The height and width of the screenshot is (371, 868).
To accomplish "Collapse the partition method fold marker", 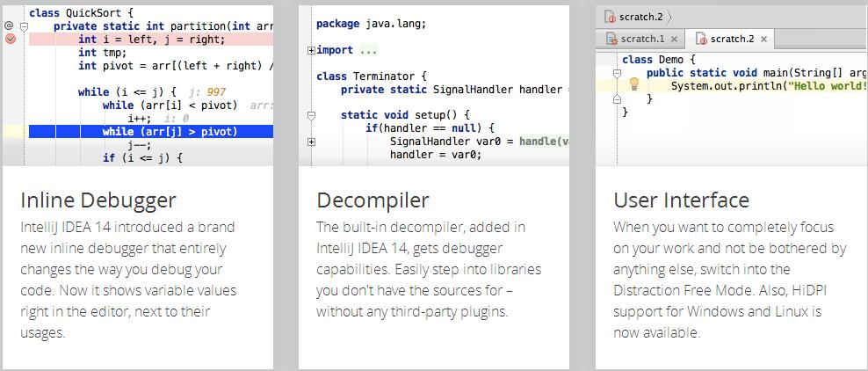I will (24, 26).
